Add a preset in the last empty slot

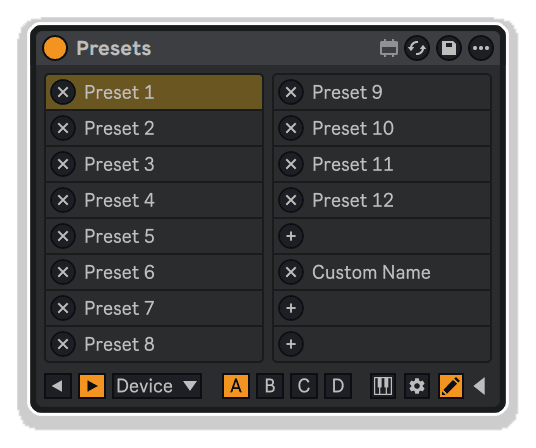pyautogui.click(x=291, y=344)
